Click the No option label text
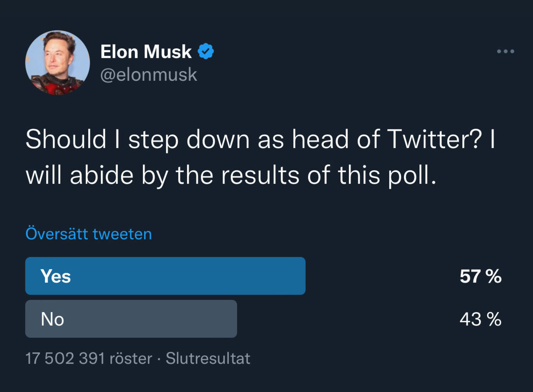This screenshot has height=392, width=533. [52, 319]
